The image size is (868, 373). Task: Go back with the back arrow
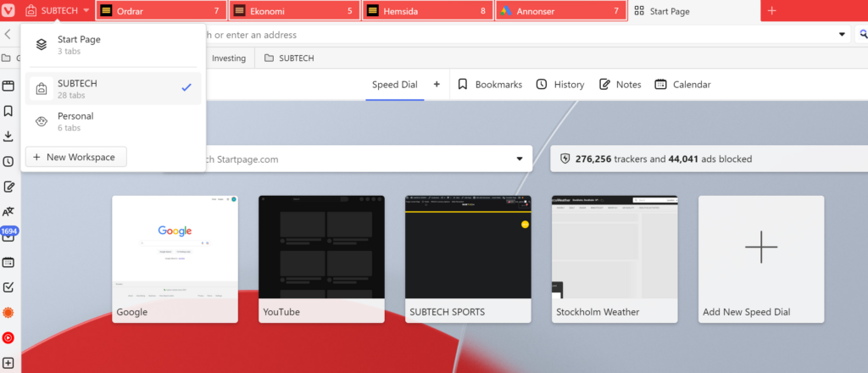8,34
